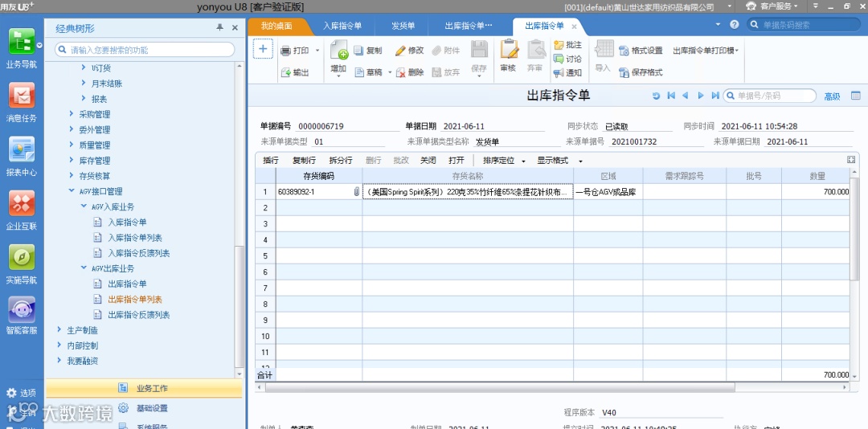Select the 业务工作 panel section

[x=144, y=388]
